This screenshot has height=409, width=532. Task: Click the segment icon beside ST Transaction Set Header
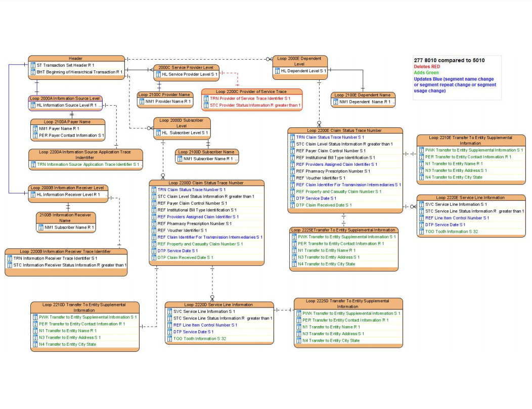[x=33, y=65]
